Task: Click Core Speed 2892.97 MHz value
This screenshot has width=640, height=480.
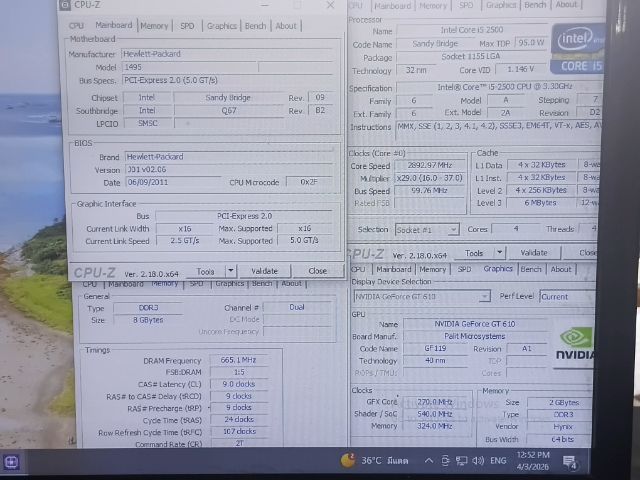Action: pos(430,165)
